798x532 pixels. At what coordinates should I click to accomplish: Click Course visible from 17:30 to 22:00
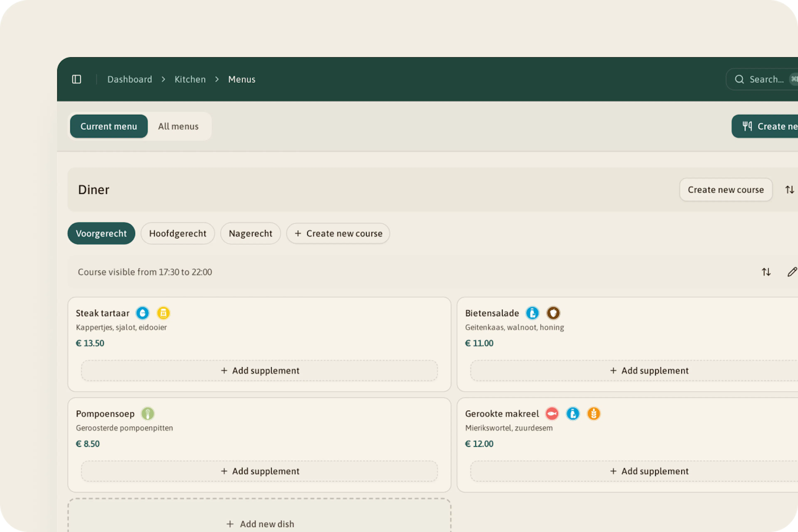145,272
